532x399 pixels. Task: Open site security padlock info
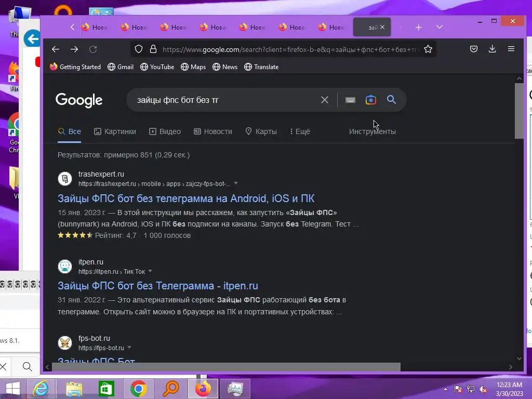tap(153, 49)
